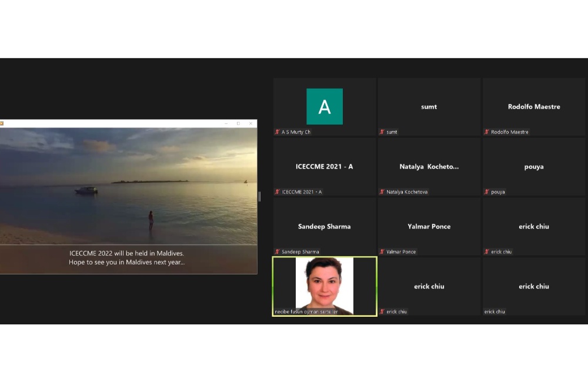Select the highlighted video tile with participant photo
This screenshot has width=588, height=382.
pos(325,286)
